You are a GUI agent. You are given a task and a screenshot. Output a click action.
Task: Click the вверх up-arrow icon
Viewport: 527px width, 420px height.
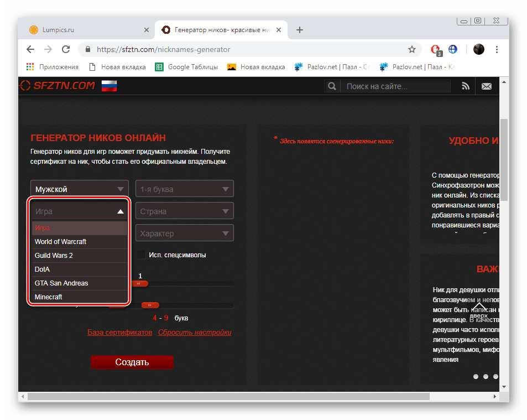click(478, 310)
